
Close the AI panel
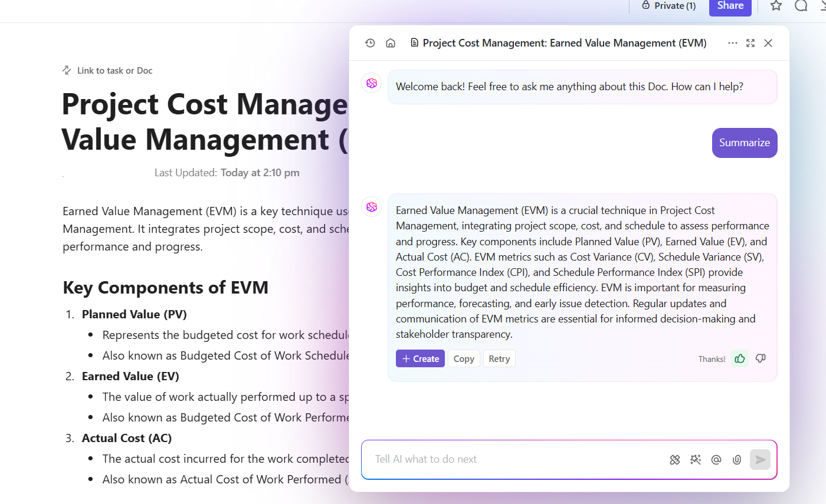[x=768, y=43]
